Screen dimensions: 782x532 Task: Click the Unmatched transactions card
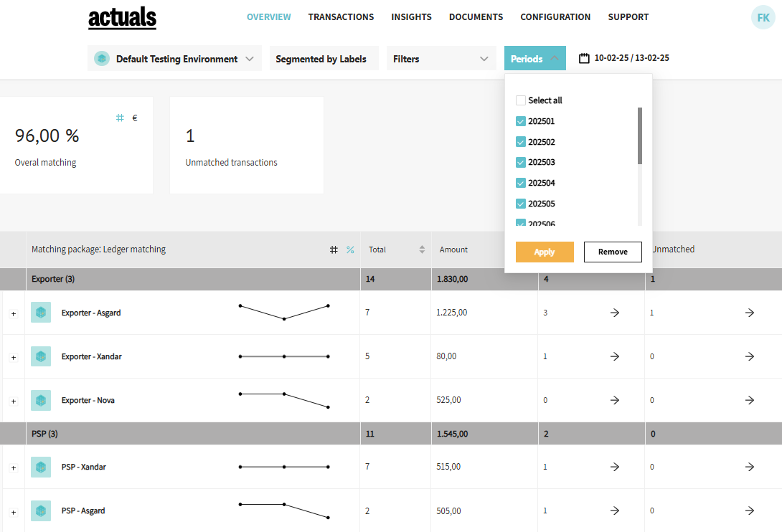247,145
